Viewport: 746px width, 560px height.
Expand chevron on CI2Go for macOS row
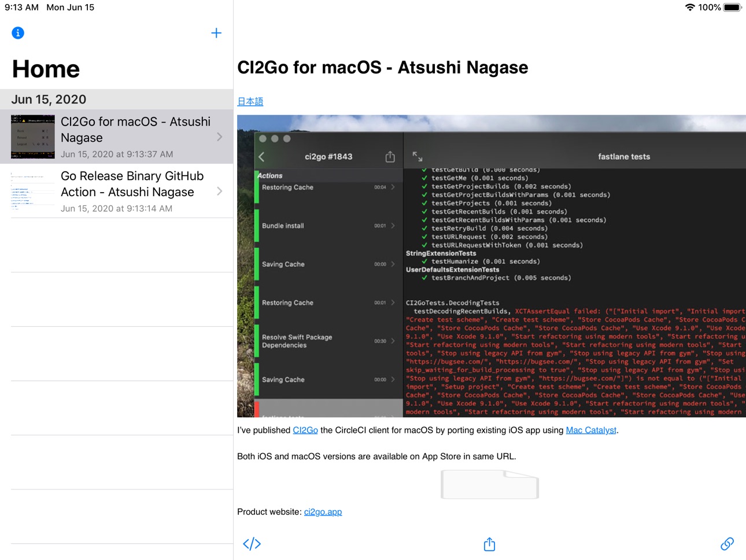pos(220,137)
